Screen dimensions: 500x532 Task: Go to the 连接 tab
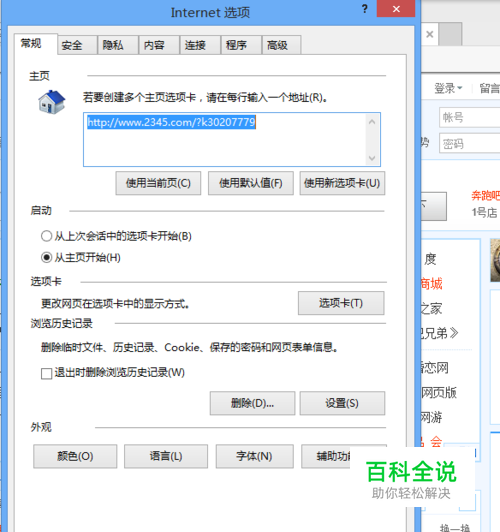pyautogui.click(x=200, y=45)
